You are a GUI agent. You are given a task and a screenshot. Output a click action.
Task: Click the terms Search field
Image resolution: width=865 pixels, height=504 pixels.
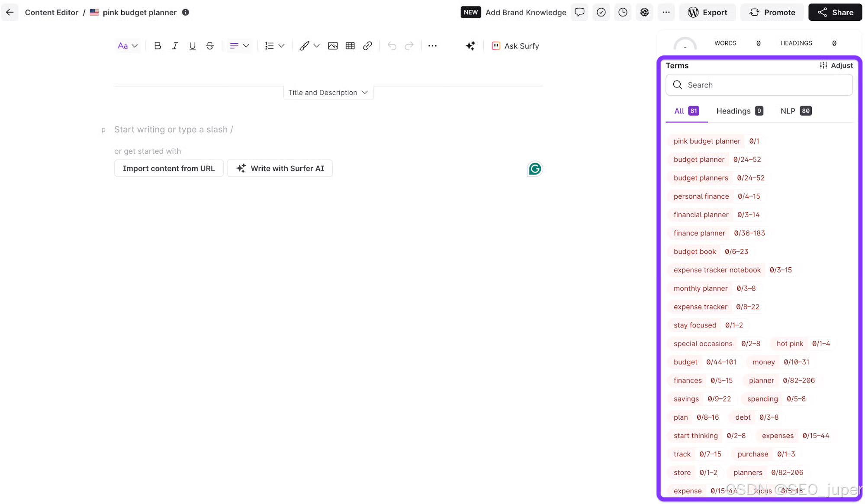759,85
